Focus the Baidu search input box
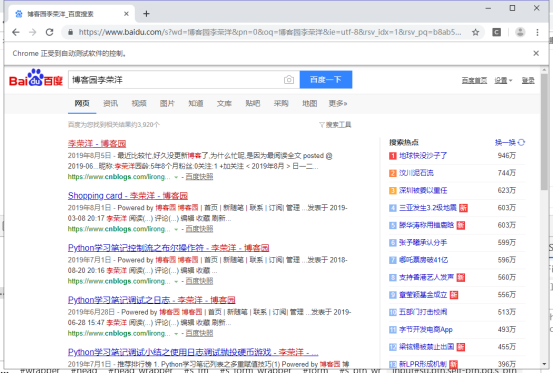The height and width of the screenshot is (374, 554). pyautogui.click(x=176, y=80)
